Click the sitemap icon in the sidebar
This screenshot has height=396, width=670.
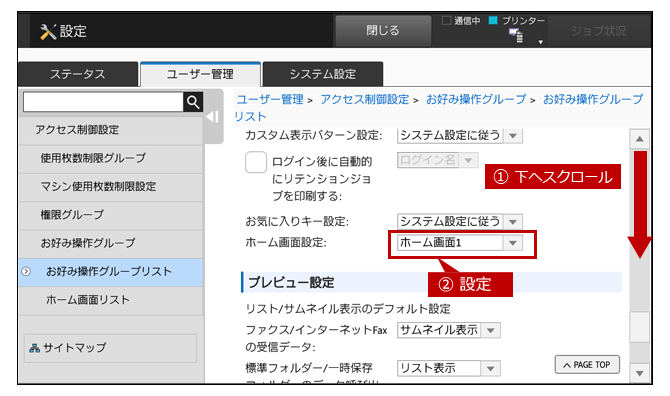coord(35,348)
